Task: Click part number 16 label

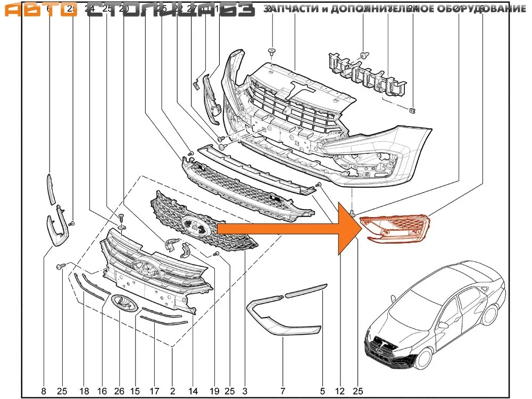Action: pos(101,391)
